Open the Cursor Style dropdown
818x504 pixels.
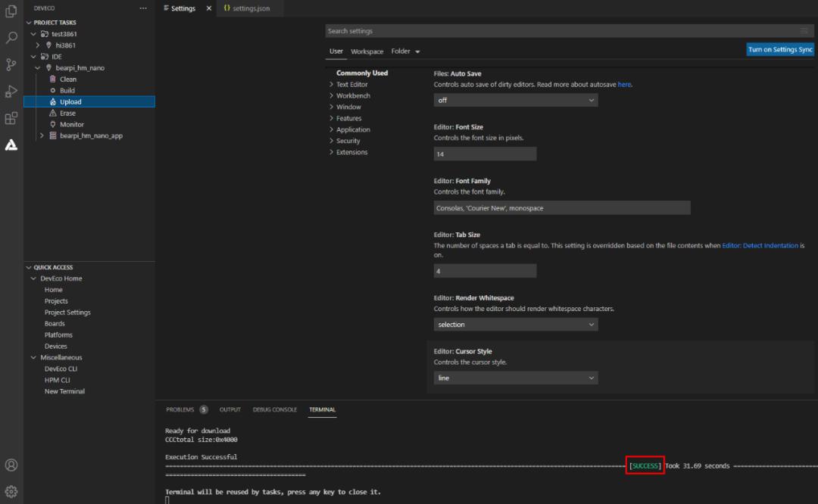click(516, 378)
